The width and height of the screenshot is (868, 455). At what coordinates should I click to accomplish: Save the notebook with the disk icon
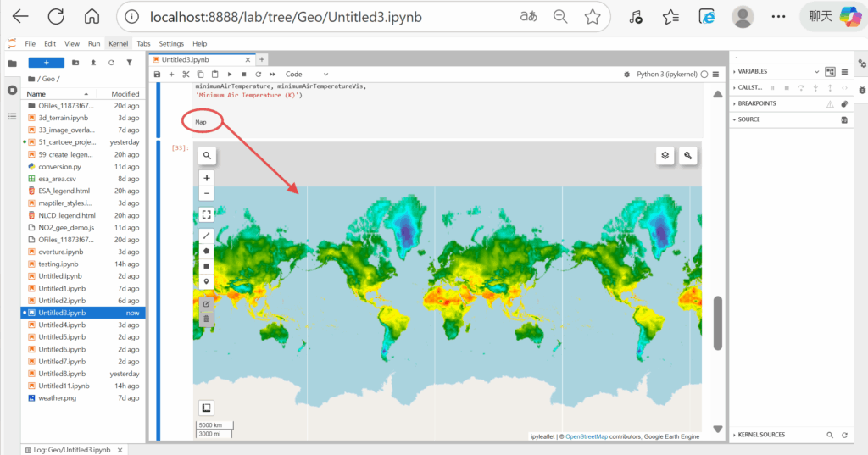coord(157,75)
